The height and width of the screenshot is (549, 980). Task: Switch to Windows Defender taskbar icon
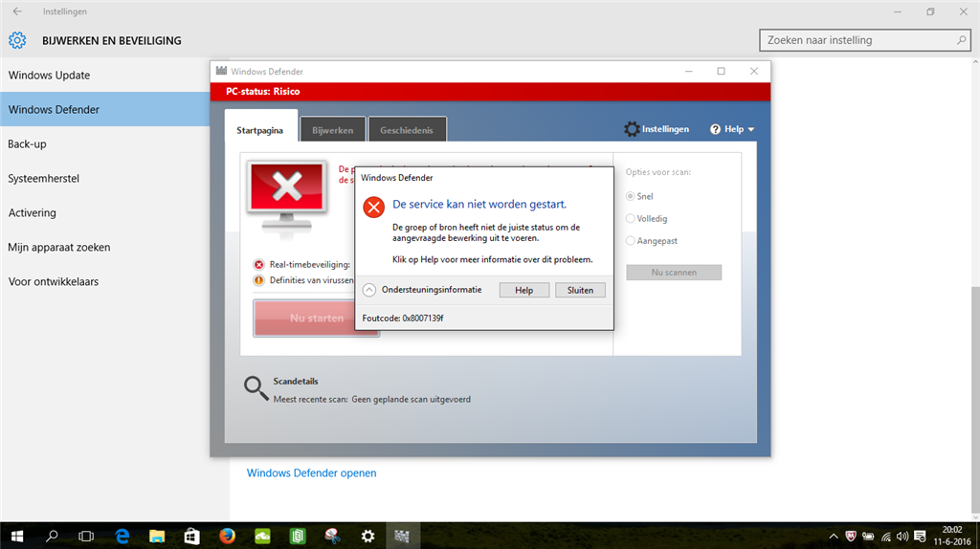point(402,536)
